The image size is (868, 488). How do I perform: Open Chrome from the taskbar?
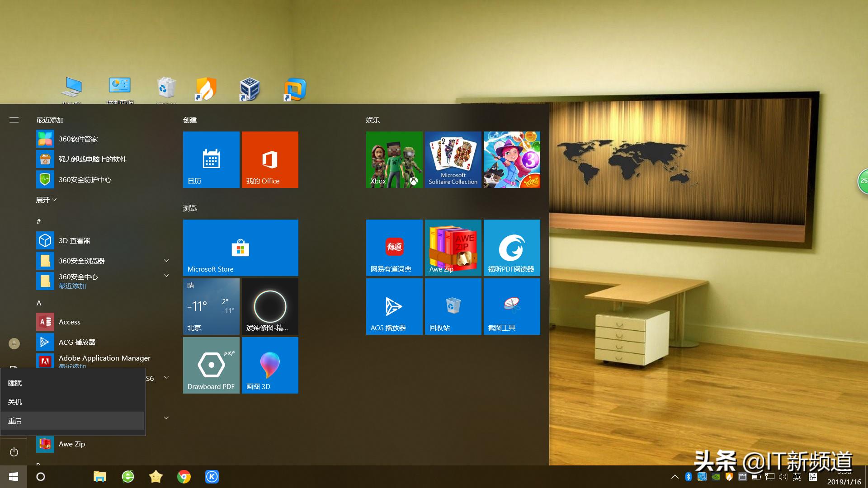tap(184, 477)
